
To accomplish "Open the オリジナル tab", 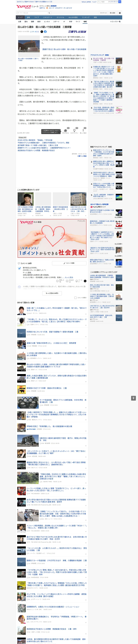I will tap(60, 17).
